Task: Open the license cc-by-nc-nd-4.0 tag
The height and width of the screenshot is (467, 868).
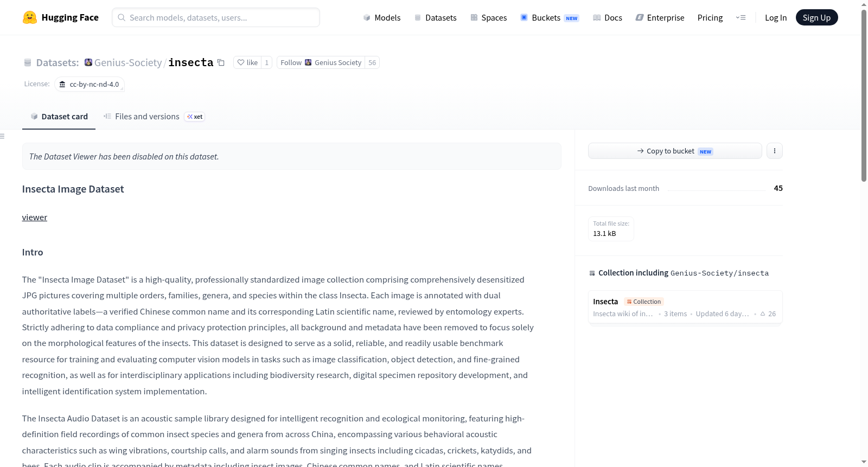Action: pyautogui.click(x=90, y=85)
